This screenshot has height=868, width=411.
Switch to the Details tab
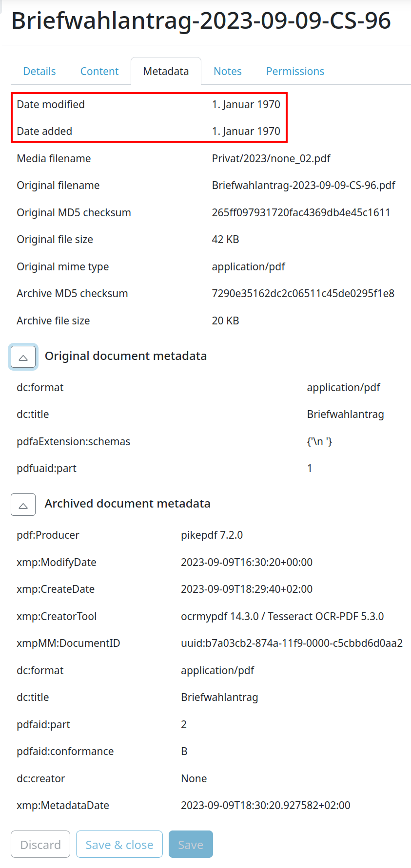point(39,71)
